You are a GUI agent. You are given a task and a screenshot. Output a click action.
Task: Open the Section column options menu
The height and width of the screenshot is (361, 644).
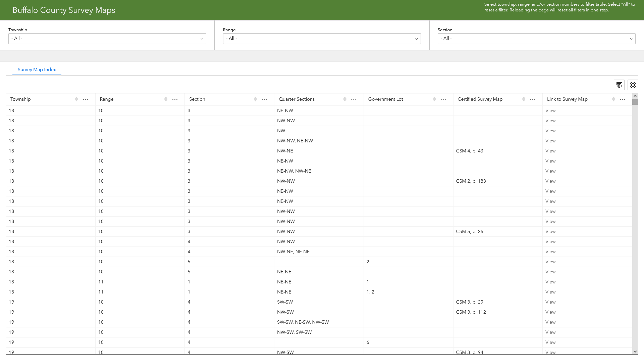(x=265, y=99)
